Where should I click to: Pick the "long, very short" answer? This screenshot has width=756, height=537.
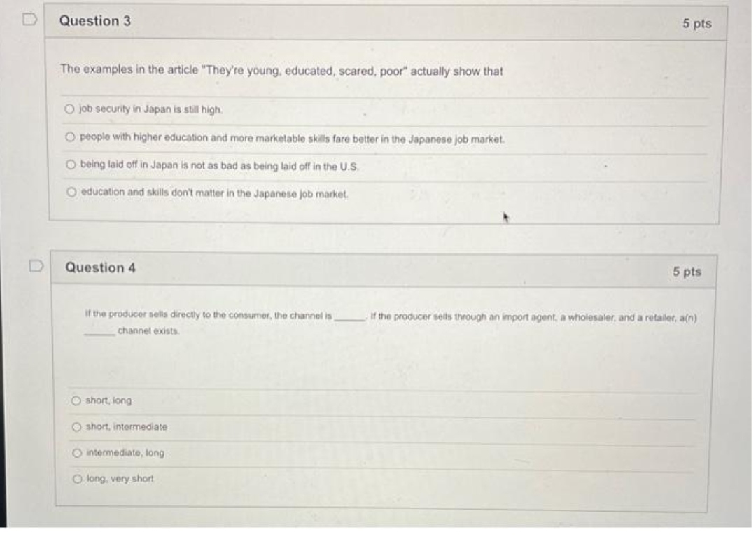tap(77, 477)
